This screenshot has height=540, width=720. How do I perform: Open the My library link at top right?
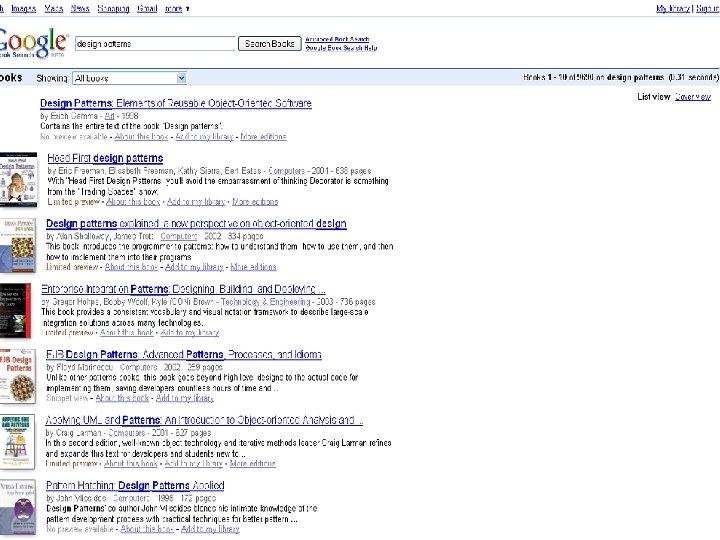coord(673,8)
